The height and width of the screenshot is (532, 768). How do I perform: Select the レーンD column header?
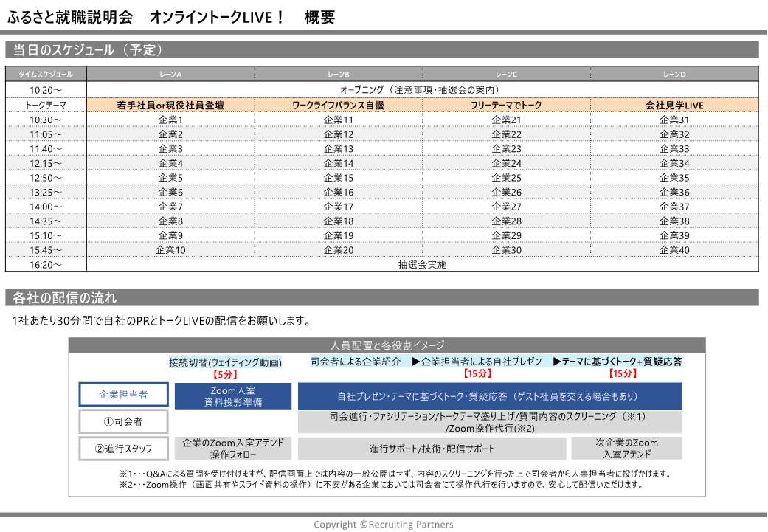tap(674, 75)
